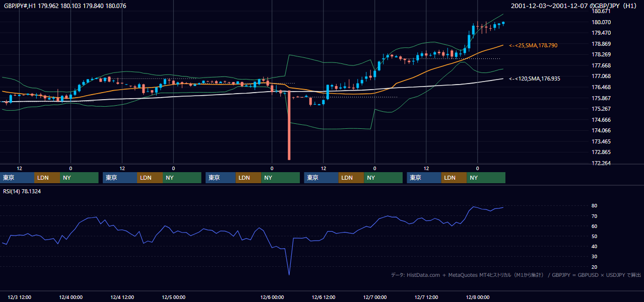Click the leftmost 東京 session block

click(17, 178)
